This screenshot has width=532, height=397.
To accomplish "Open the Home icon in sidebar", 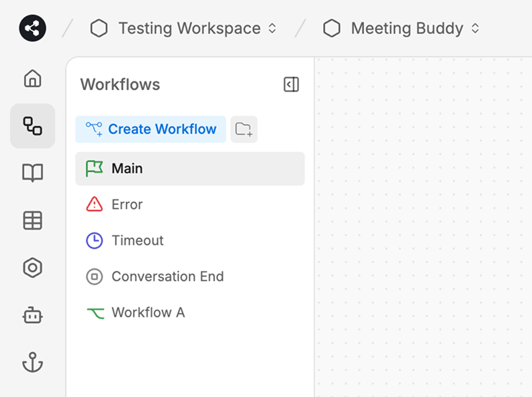I will [x=32, y=79].
